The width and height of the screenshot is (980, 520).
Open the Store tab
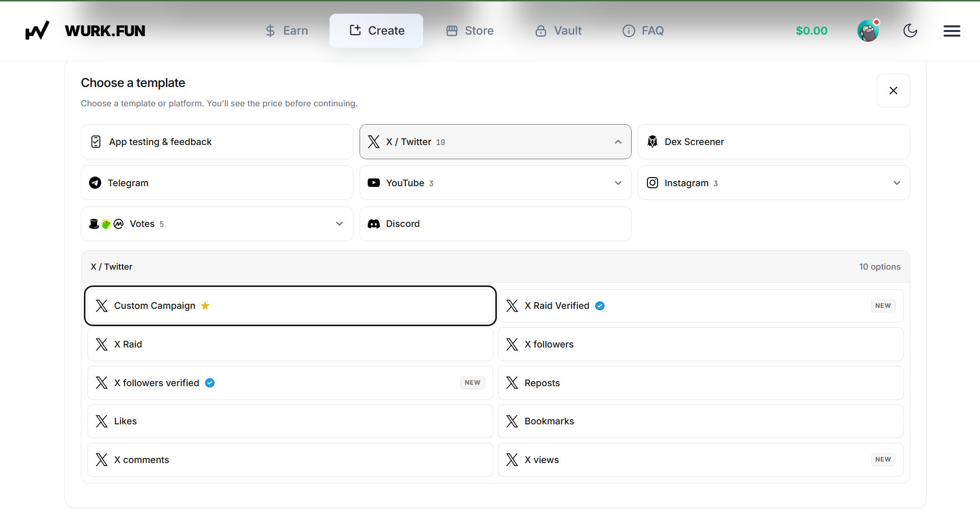point(470,31)
